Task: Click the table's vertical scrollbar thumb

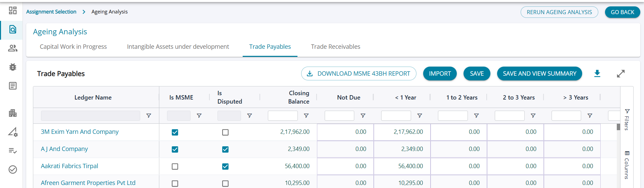Action: pos(618,127)
